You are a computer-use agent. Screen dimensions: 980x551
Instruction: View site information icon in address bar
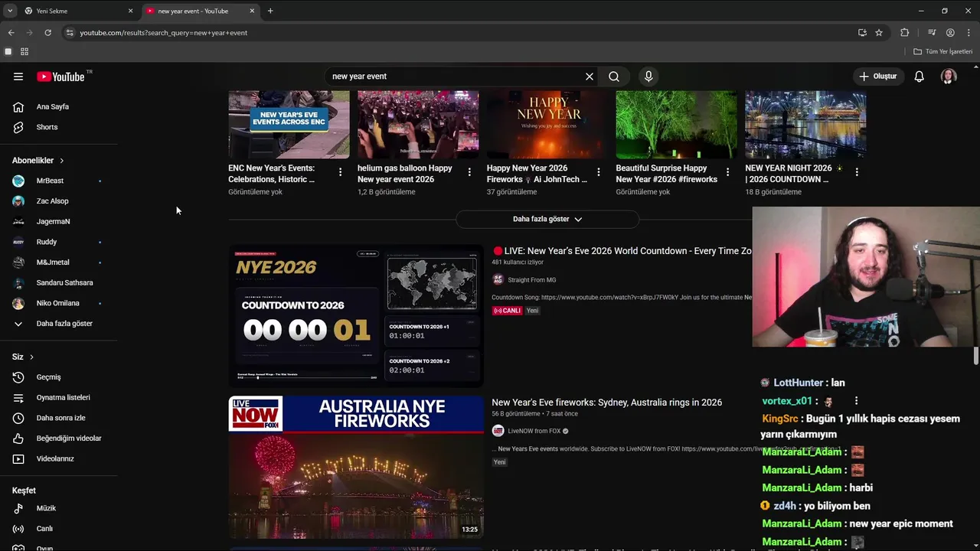coord(70,33)
